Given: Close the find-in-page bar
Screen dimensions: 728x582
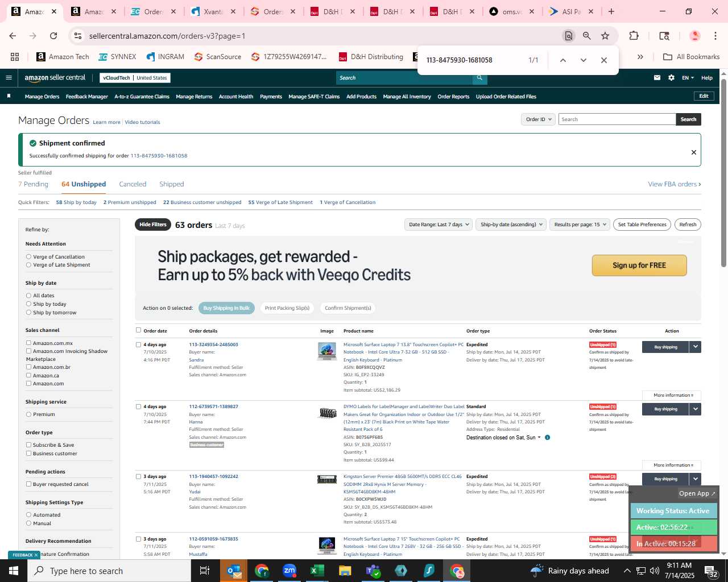Looking at the screenshot, I should [603, 60].
